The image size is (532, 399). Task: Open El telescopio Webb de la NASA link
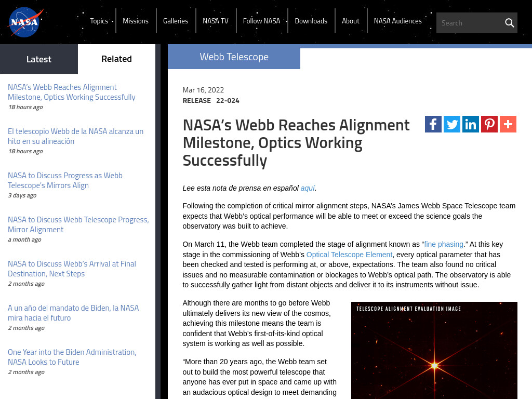point(75,136)
